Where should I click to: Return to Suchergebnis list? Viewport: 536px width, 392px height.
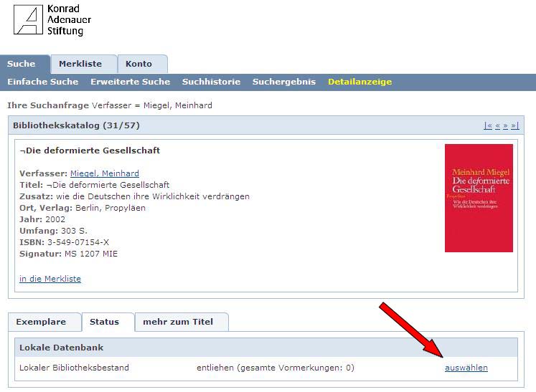coord(283,82)
